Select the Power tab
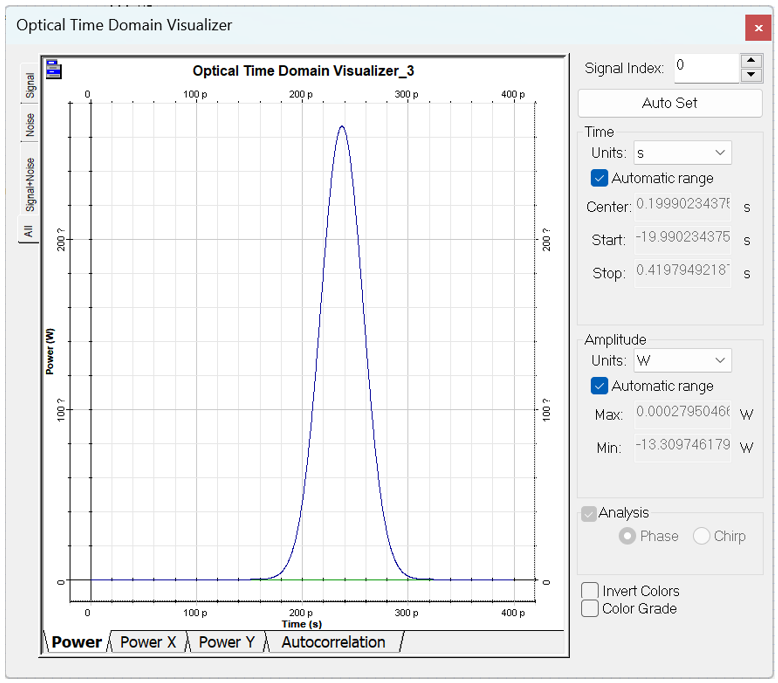The width and height of the screenshot is (778, 683). click(77, 642)
